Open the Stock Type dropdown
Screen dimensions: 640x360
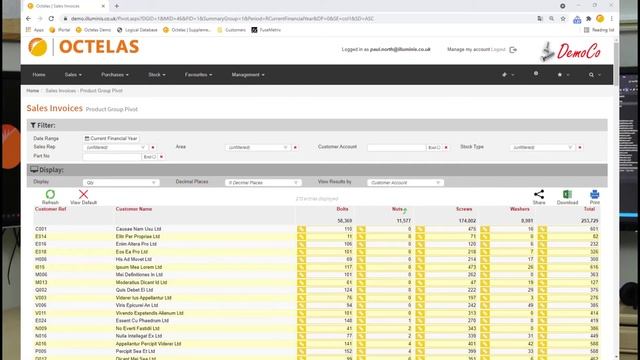pos(542,147)
